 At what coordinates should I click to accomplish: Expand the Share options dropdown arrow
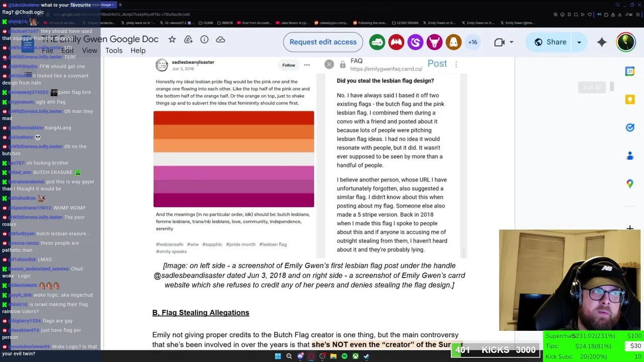[579, 42]
